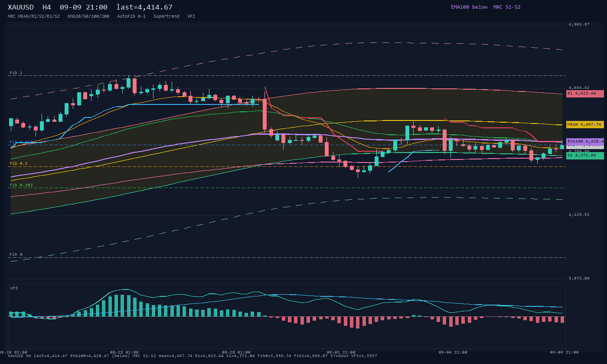Click the 'Supertrend' indicator label
Viewport: 607px width, 364px height.
click(166, 16)
